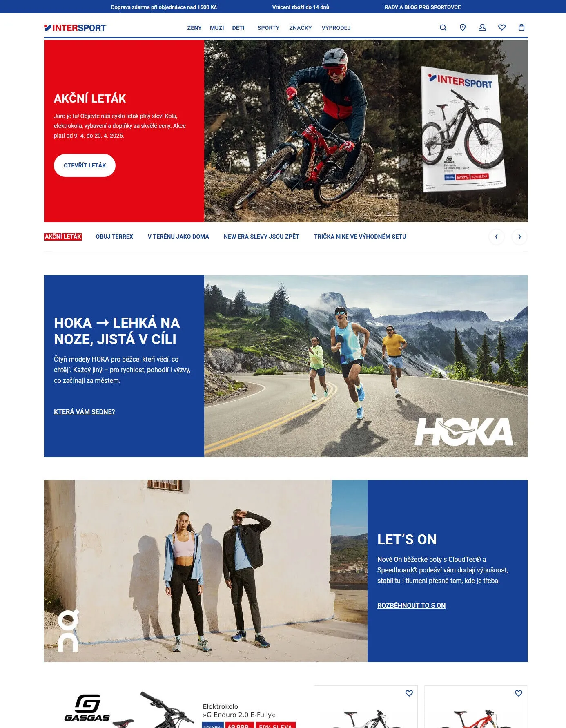Follow the ROZBĚHNOUT TO S ON link
The image size is (566, 728).
411,605
